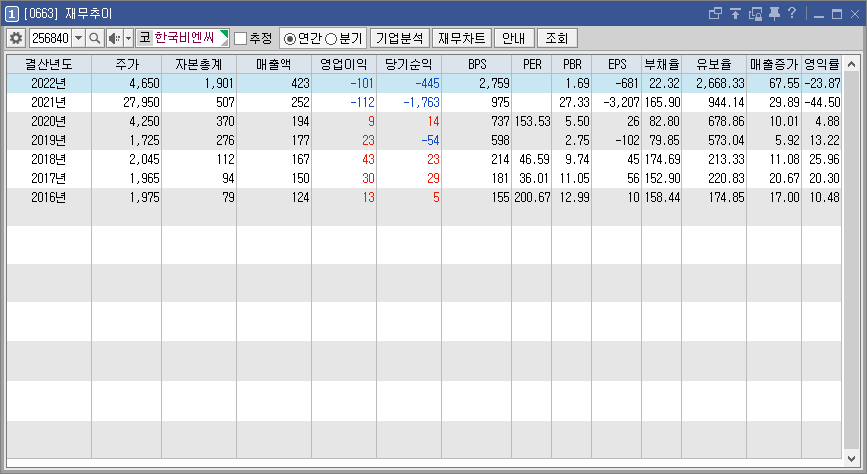Select the 2019년 row
867x474 pixels.
click(x=424, y=140)
